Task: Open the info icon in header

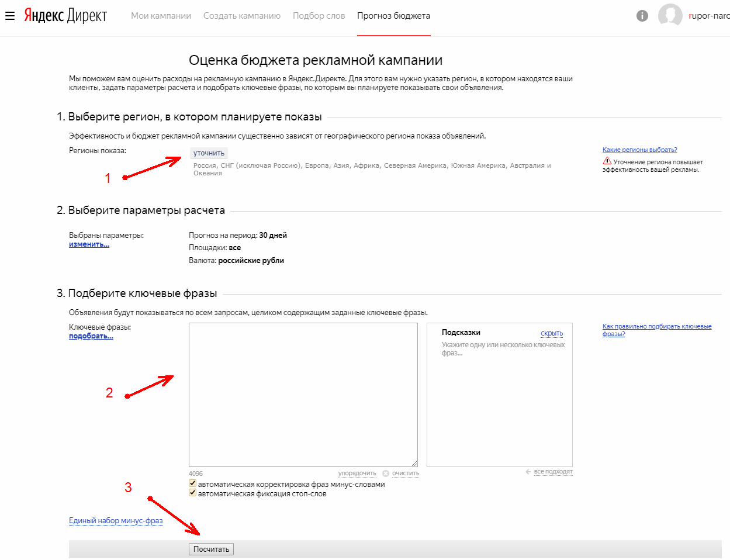Action: [x=642, y=16]
